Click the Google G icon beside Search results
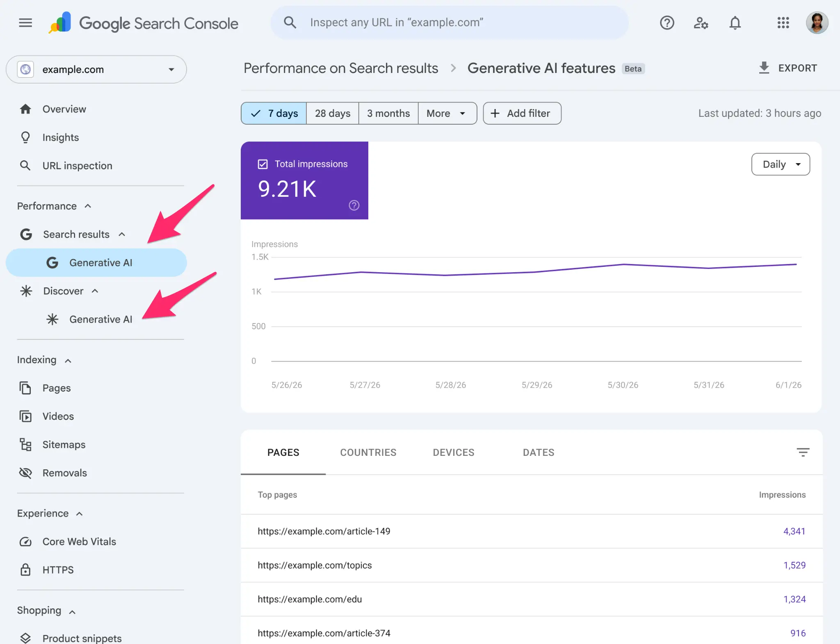840x644 pixels. point(26,234)
